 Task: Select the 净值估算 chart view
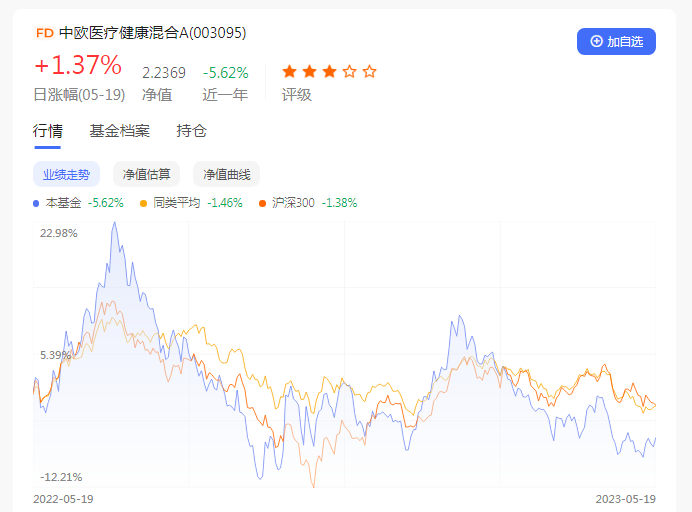(146, 174)
